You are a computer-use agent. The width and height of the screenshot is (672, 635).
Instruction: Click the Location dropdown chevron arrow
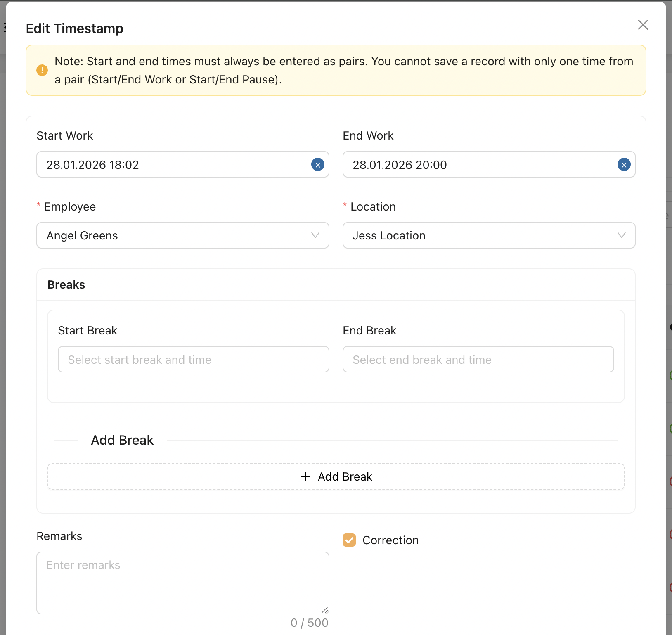[x=621, y=235]
